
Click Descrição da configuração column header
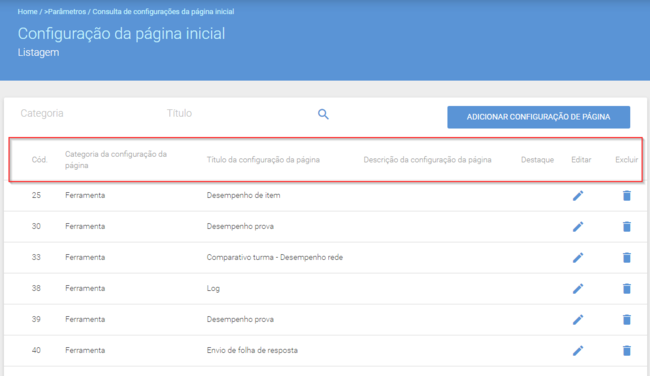point(427,160)
